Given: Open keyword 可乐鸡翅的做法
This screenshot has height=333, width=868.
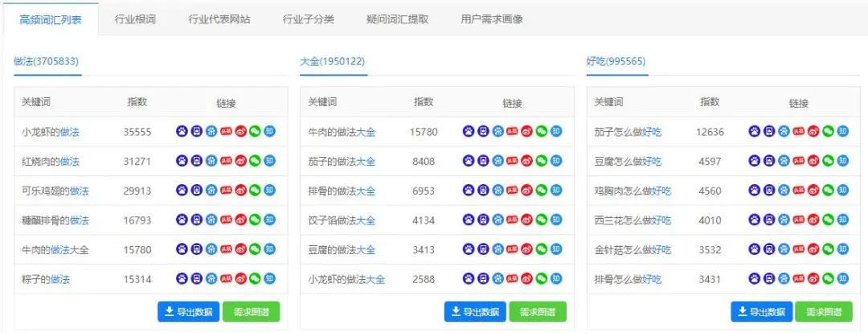Looking at the screenshot, I should 55,191.
